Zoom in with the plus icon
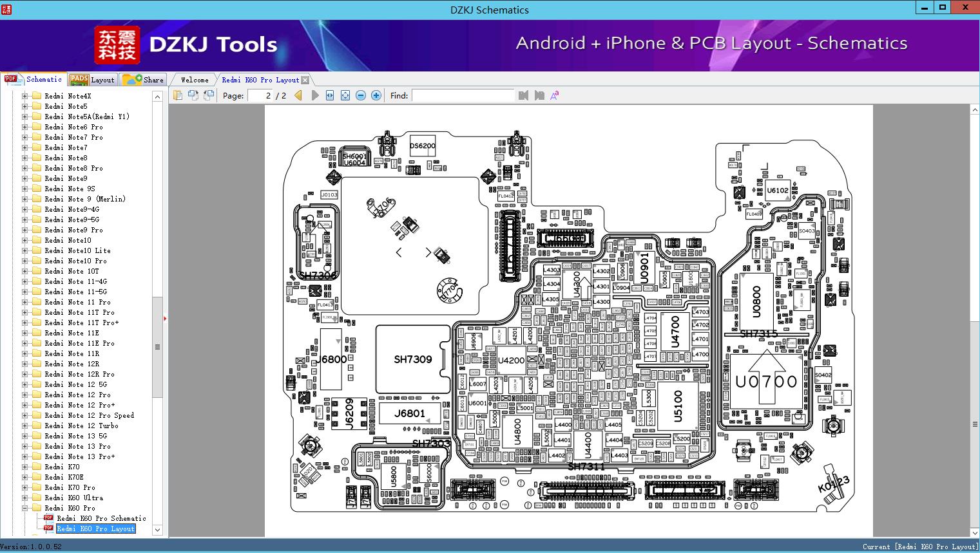The width and height of the screenshot is (980, 553). pos(376,95)
